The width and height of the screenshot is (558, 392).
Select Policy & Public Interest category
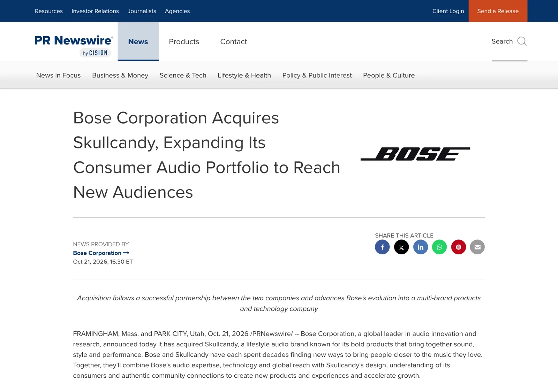(x=317, y=75)
